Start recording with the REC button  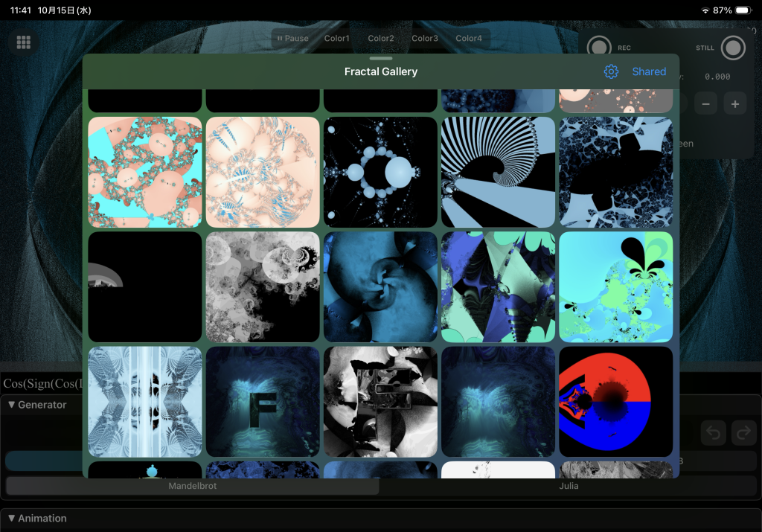tap(599, 48)
